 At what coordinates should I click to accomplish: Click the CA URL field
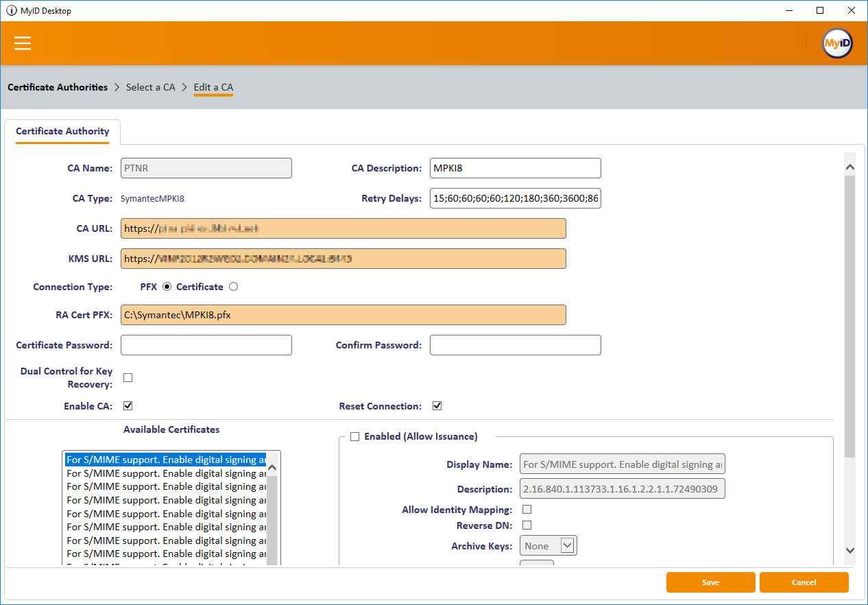click(343, 228)
